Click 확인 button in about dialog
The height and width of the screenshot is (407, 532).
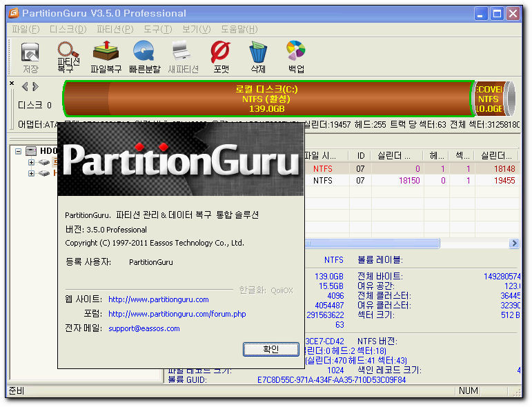click(271, 349)
